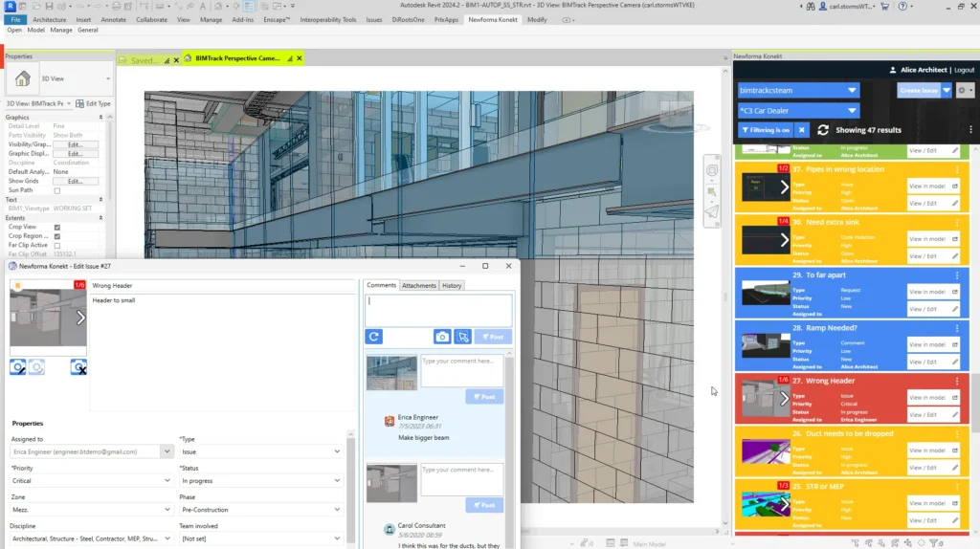Click the select-element cursor icon in Comments
980x549 pixels.
463,337
